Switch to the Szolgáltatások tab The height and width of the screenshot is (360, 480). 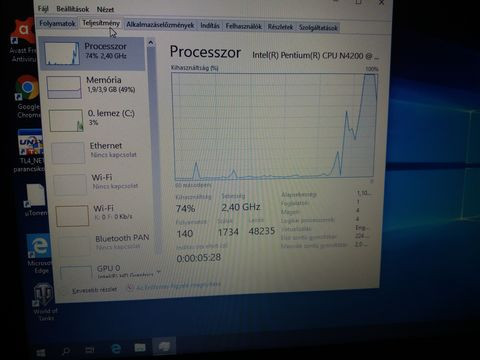click(x=318, y=28)
